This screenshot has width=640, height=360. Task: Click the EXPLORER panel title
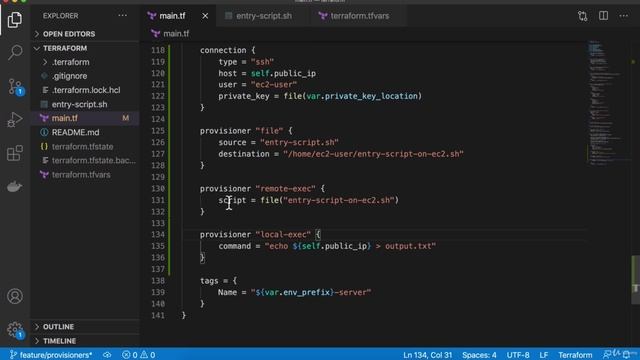click(60, 16)
